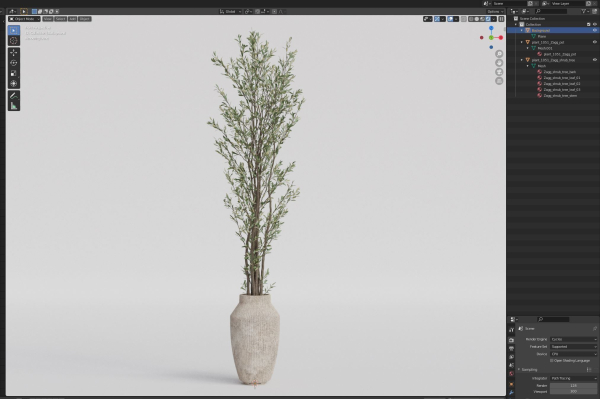Screen dimensions: 600x399
Task: Open Global transform orientation dropdown
Action: coord(230,11)
